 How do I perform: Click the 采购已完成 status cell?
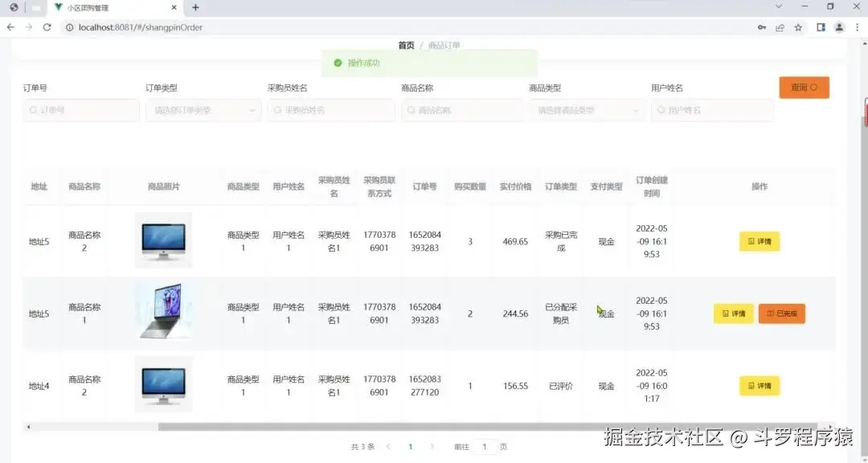561,241
